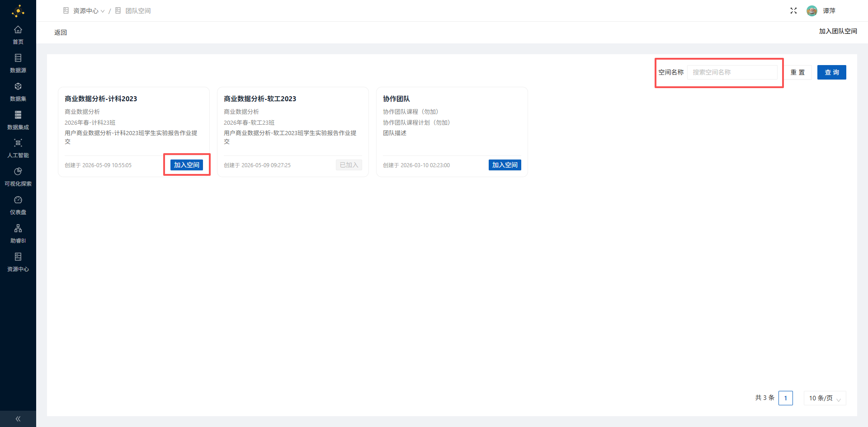This screenshot has width=868, height=427.
Task: Click the 返回 back link
Action: pos(61,33)
